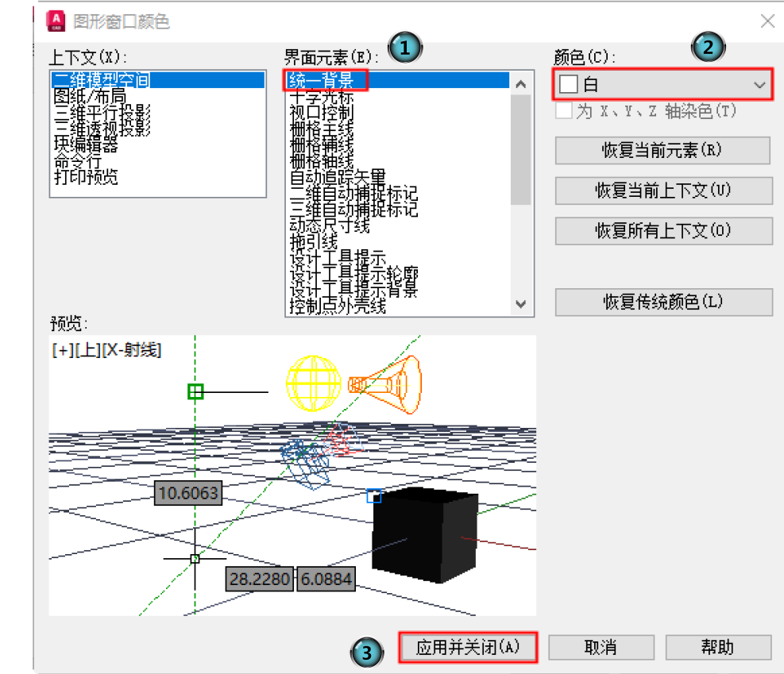
Task: Click the element list scroll-down arrow
Action: pyautogui.click(x=521, y=303)
